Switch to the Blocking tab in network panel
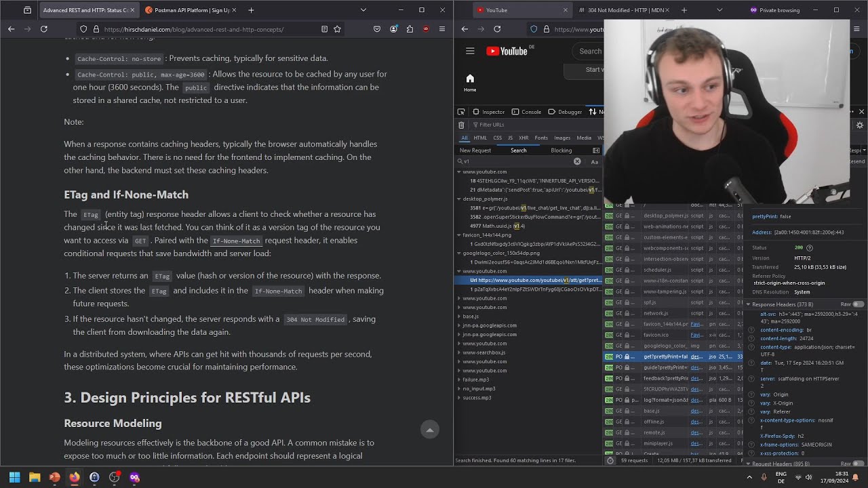Image resolution: width=868 pixels, height=488 pixels. pyautogui.click(x=561, y=150)
